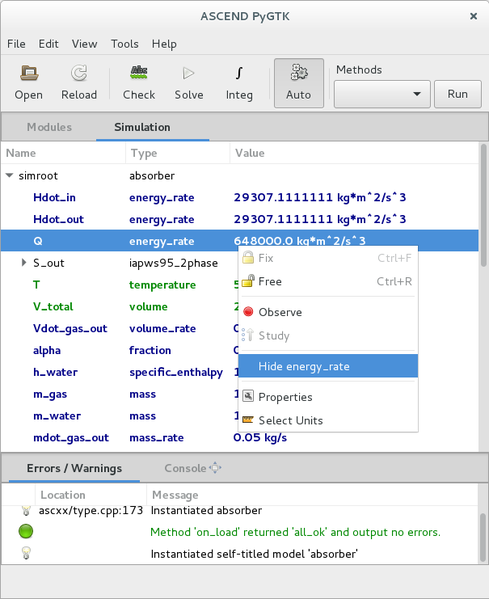This screenshot has width=489, height=599.
Task: Click the 'on_load' returned 'all_ok' message
Action: coord(295,532)
